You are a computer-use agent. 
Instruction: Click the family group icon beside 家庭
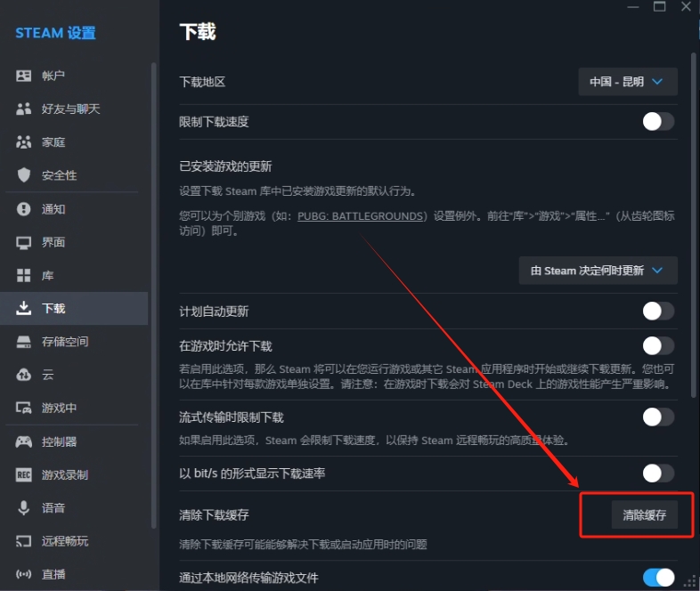click(x=24, y=142)
